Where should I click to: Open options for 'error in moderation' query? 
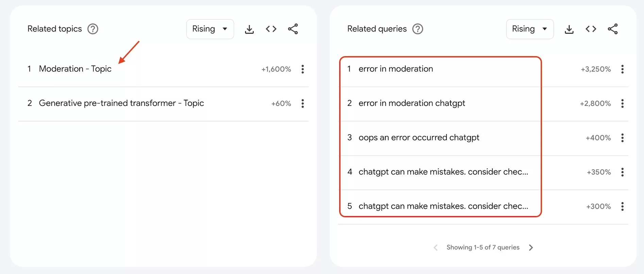coord(622,69)
